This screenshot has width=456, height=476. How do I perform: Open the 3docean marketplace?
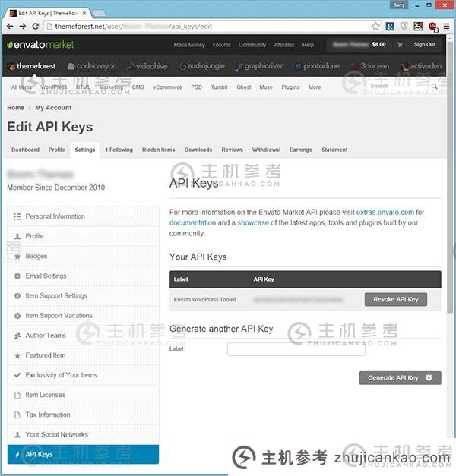370,66
